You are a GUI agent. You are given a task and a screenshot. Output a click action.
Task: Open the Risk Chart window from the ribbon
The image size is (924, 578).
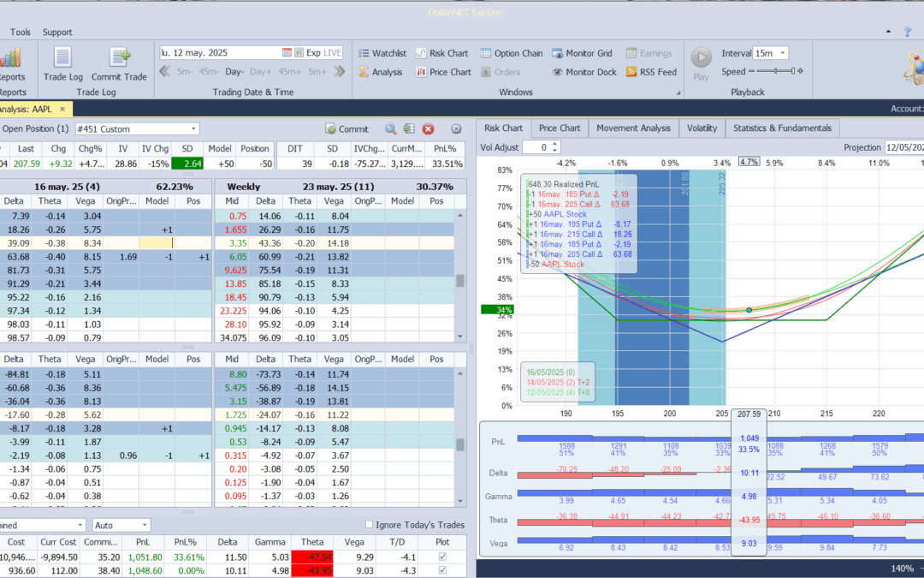point(442,52)
